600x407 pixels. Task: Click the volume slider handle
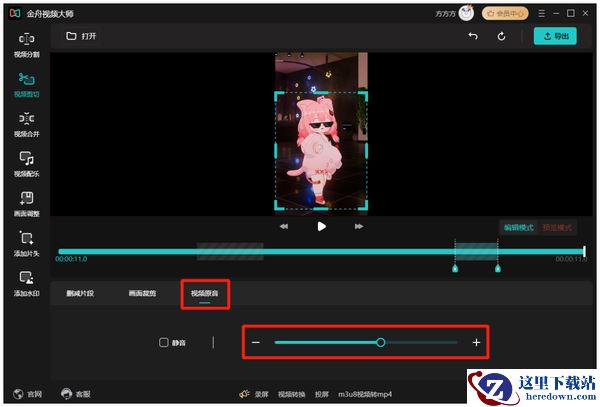(380, 342)
